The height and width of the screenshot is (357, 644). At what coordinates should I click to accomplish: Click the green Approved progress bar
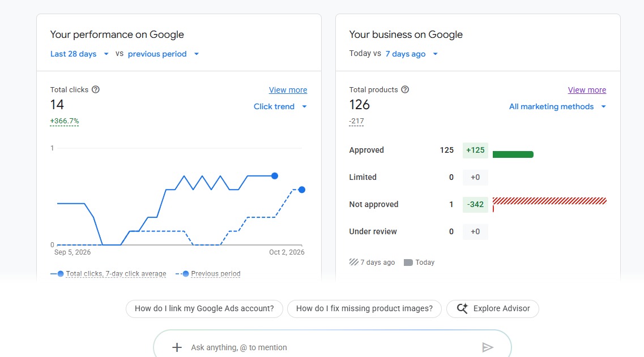pos(513,154)
